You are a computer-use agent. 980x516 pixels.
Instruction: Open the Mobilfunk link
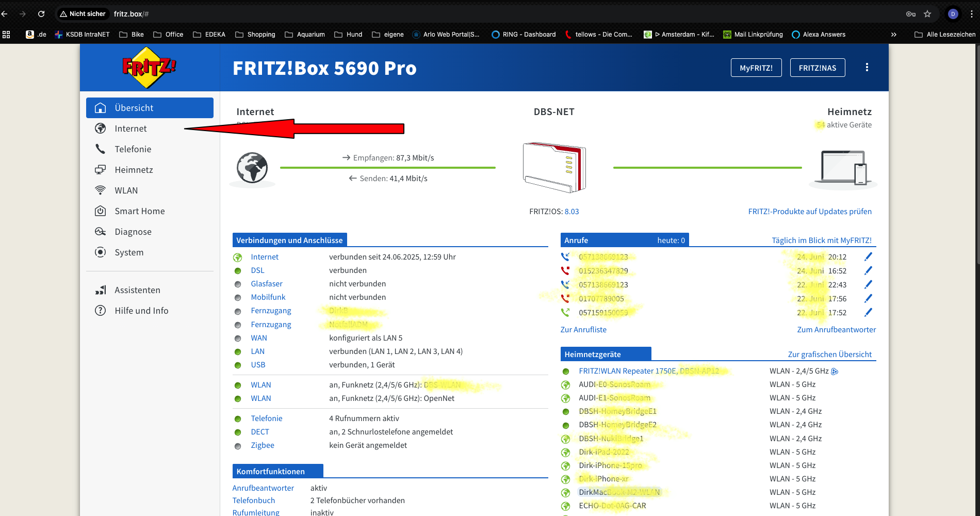tap(268, 297)
